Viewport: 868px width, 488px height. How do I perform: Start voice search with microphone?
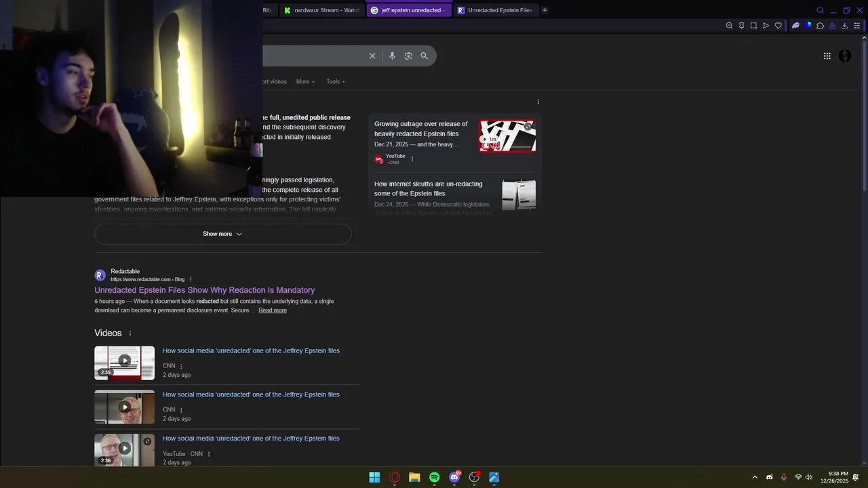point(392,56)
